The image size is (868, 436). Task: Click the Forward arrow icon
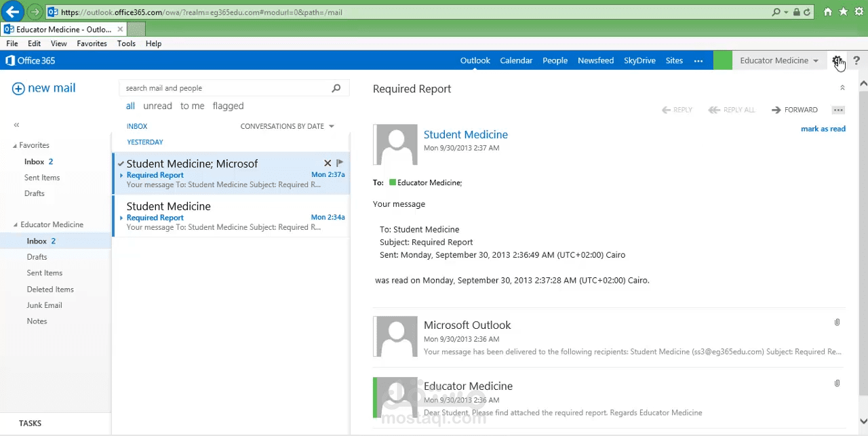point(776,110)
